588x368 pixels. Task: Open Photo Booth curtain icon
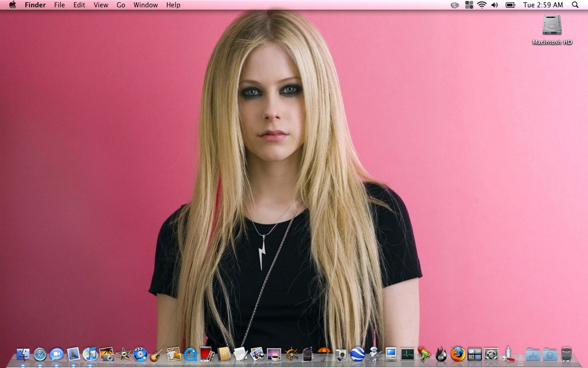pyautogui.click(x=207, y=354)
